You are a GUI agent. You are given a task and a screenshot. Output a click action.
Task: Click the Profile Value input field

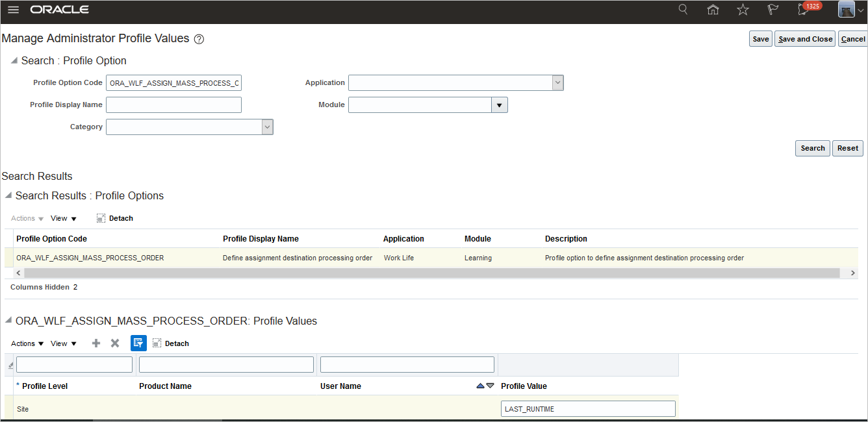pyautogui.click(x=588, y=409)
